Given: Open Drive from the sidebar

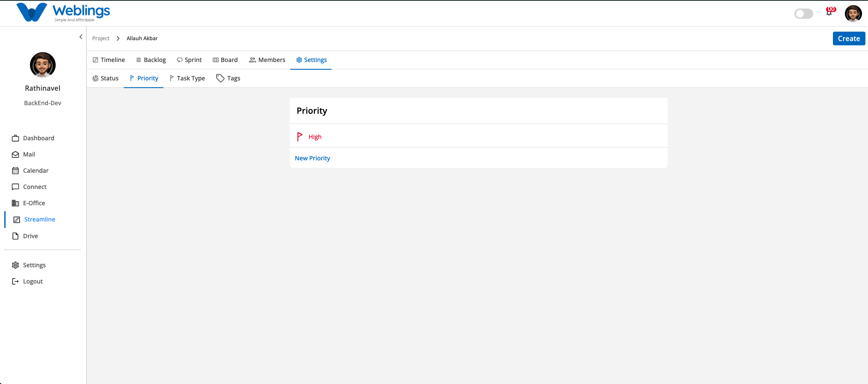Looking at the screenshot, I should click(25, 236).
